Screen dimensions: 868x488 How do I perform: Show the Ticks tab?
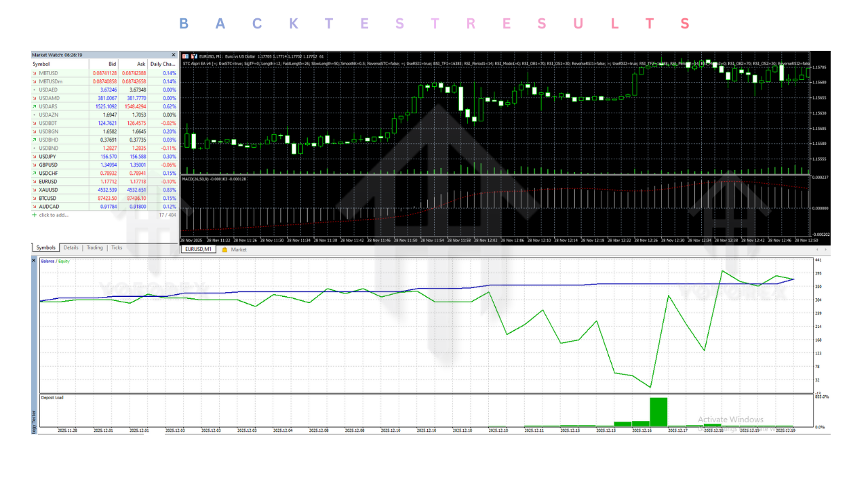(117, 248)
